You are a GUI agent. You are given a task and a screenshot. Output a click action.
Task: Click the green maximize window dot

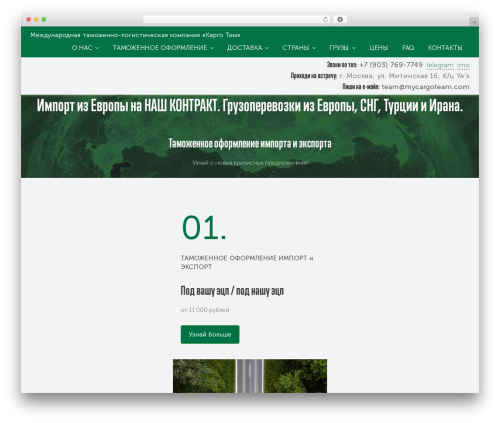click(x=44, y=20)
